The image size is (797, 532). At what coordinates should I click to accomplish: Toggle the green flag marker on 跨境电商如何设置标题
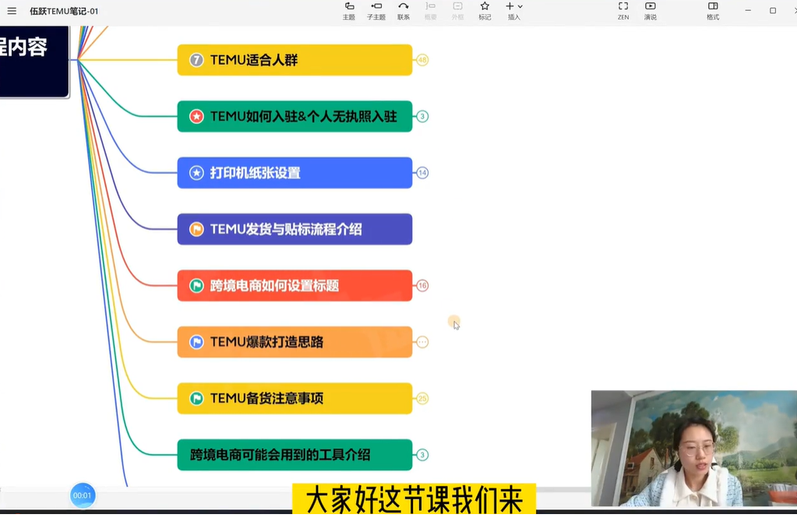pyautogui.click(x=196, y=285)
